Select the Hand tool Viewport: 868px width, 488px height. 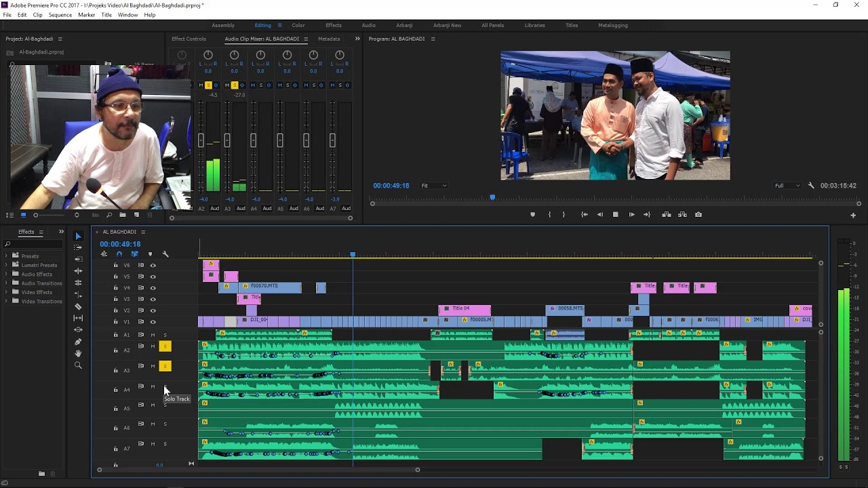pyautogui.click(x=78, y=353)
